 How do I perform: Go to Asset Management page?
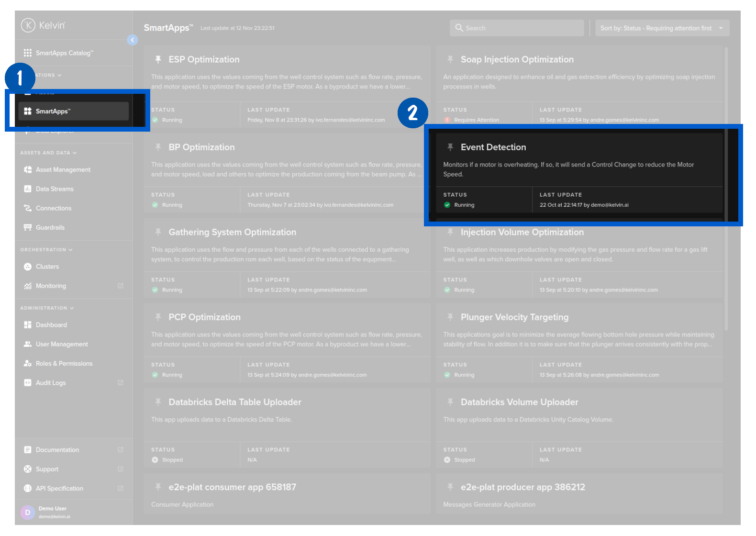[63, 170]
